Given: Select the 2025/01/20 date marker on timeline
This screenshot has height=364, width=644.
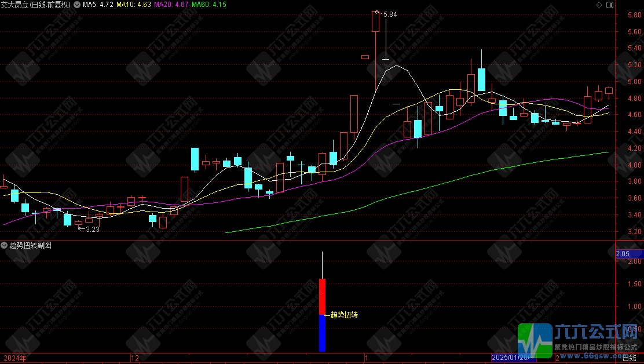Looking at the screenshot, I should [x=511, y=358].
